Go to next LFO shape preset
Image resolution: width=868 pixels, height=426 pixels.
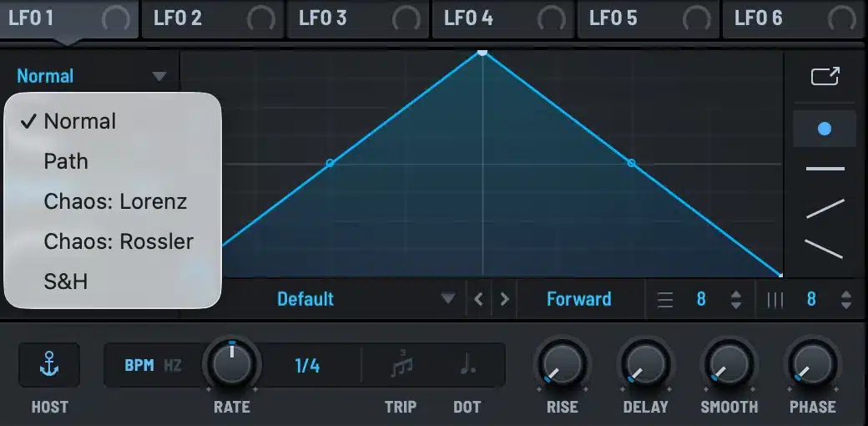(x=504, y=299)
